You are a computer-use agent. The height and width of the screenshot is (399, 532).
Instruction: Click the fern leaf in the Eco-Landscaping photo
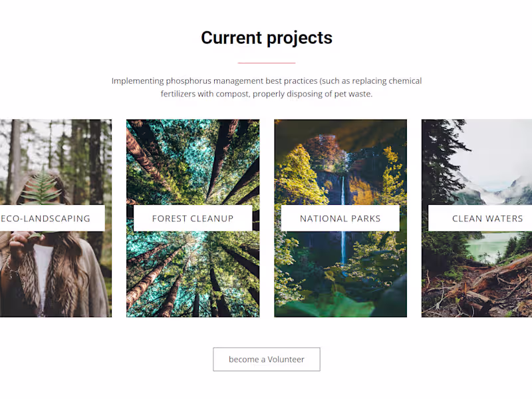[x=41, y=189]
